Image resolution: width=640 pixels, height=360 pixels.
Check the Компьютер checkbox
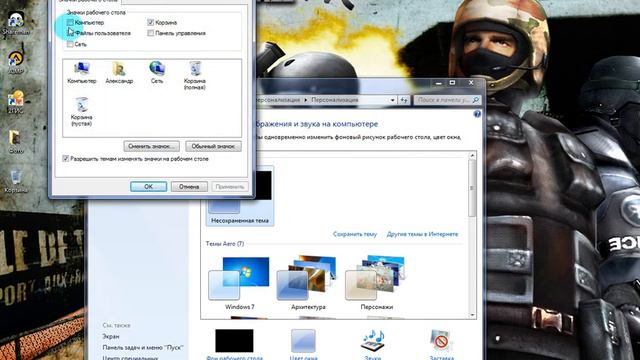click(70, 22)
